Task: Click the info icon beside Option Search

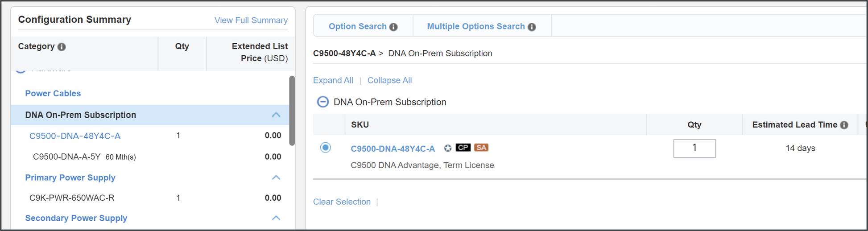Action: pyautogui.click(x=393, y=27)
